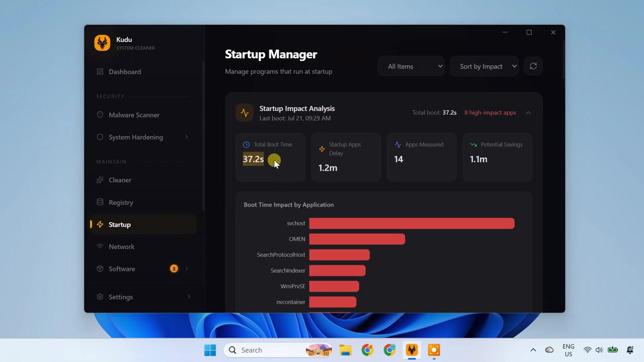This screenshot has width=644, height=362.
Task: Click the ENG US language indicator
Action: coord(569,350)
